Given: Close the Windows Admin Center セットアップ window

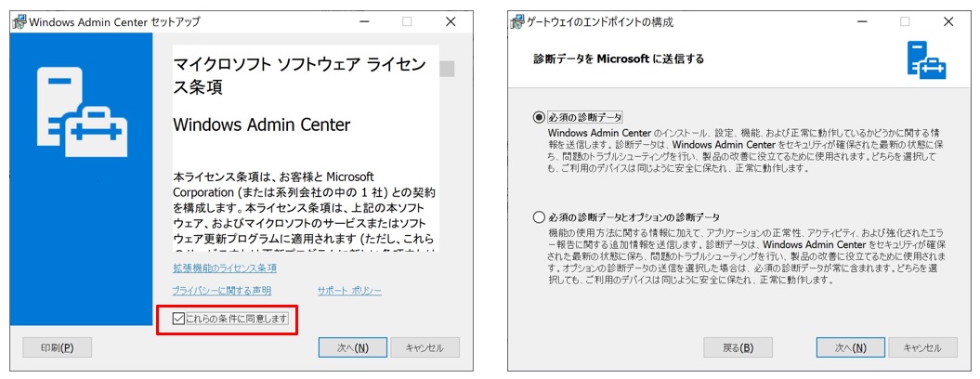Looking at the screenshot, I should tap(451, 20).
